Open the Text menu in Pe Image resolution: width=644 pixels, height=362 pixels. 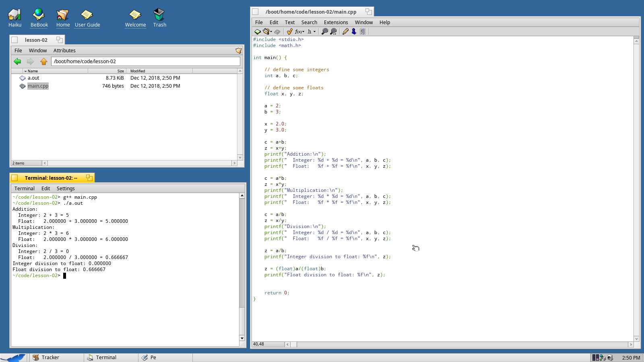[290, 23]
